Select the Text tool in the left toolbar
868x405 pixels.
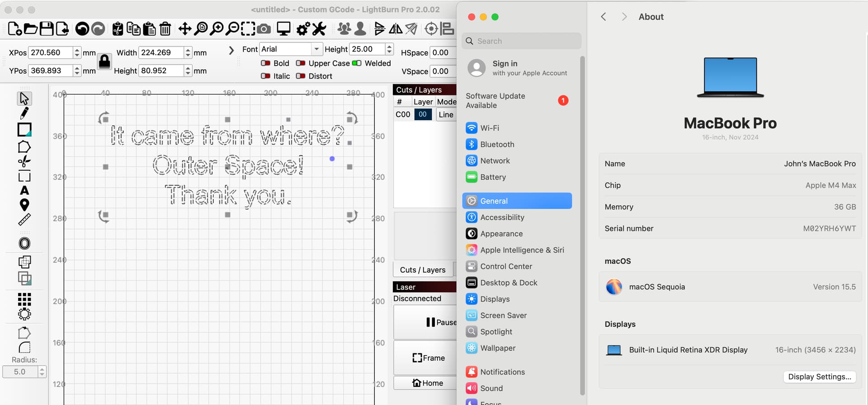click(24, 190)
